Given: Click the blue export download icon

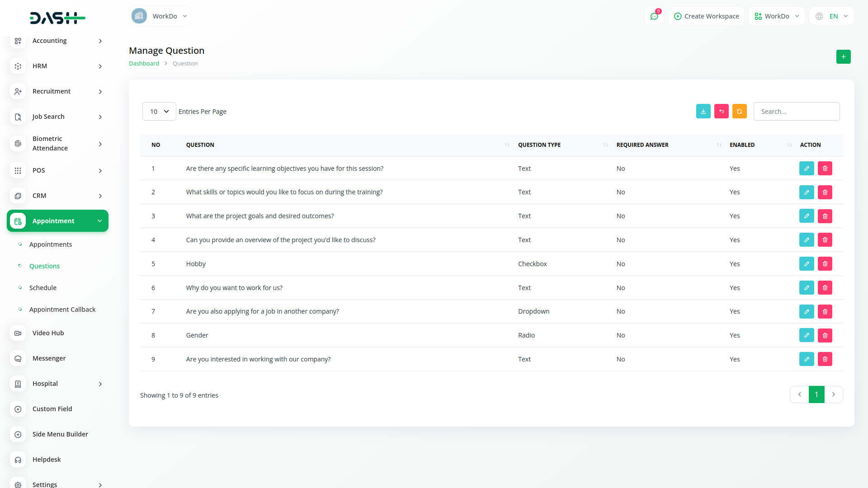Looking at the screenshot, I should (x=703, y=111).
